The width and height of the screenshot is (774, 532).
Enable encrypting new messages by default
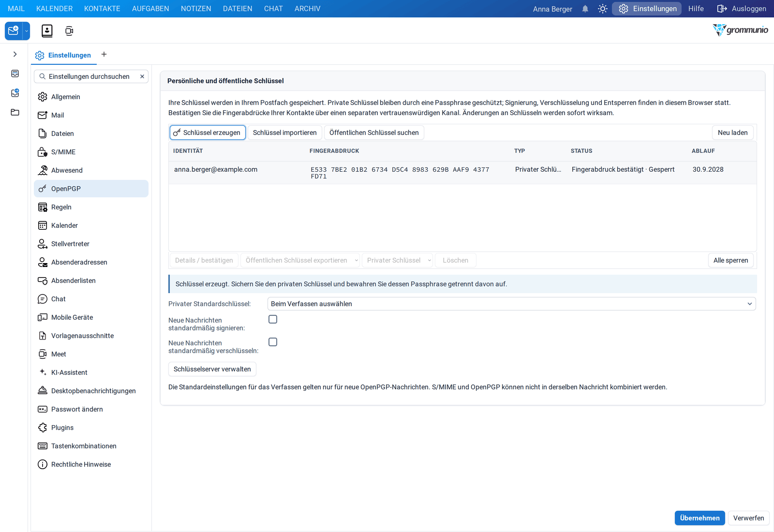(x=273, y=342)
